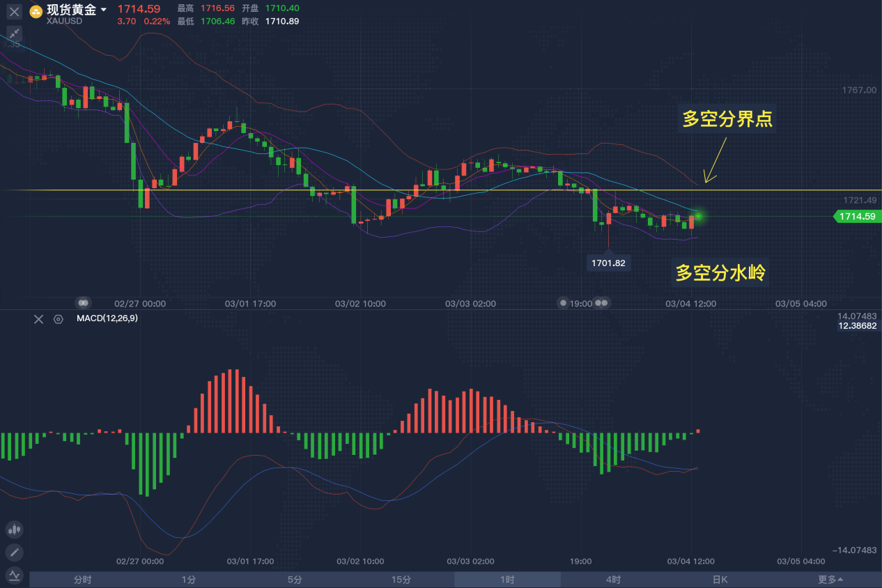The height and width of the screenshot is (588, 882).
Task: Remove the MACD indicator with X icon
Action: coord(39,319)
